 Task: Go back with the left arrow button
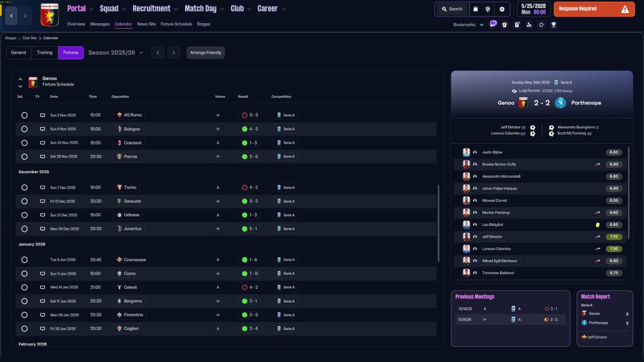[x=11, y=16]
